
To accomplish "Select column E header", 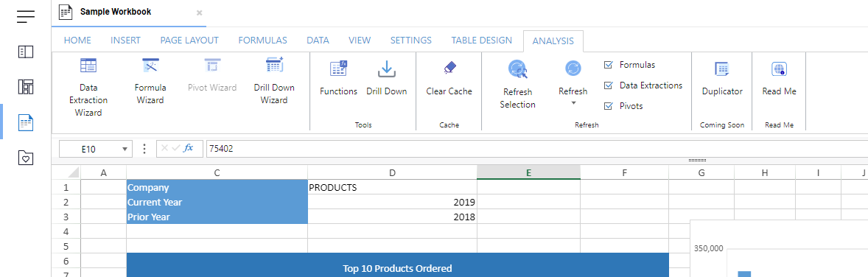I will 528,173.
